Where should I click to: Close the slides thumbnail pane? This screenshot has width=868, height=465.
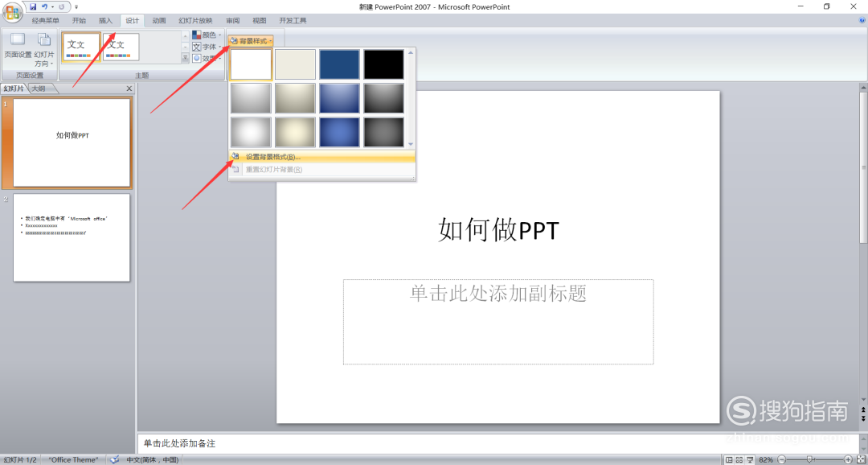pos(129,88)
